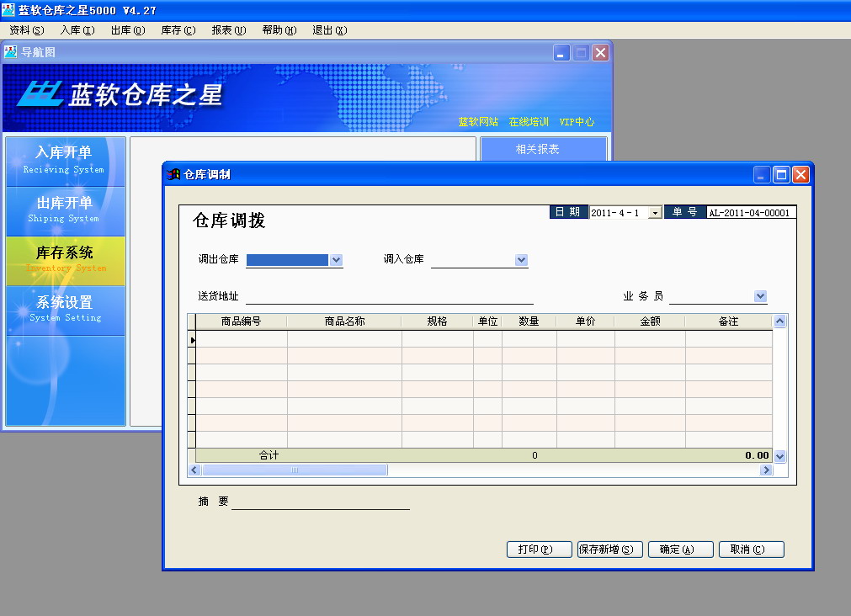Viewport: 851px width, 616px height.
Task: Expand the 调出仓库 dropdown
Action: click(337, 261)
